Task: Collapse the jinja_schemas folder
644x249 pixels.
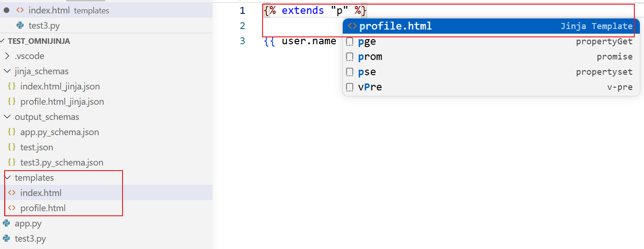Action: coord(106,71)
